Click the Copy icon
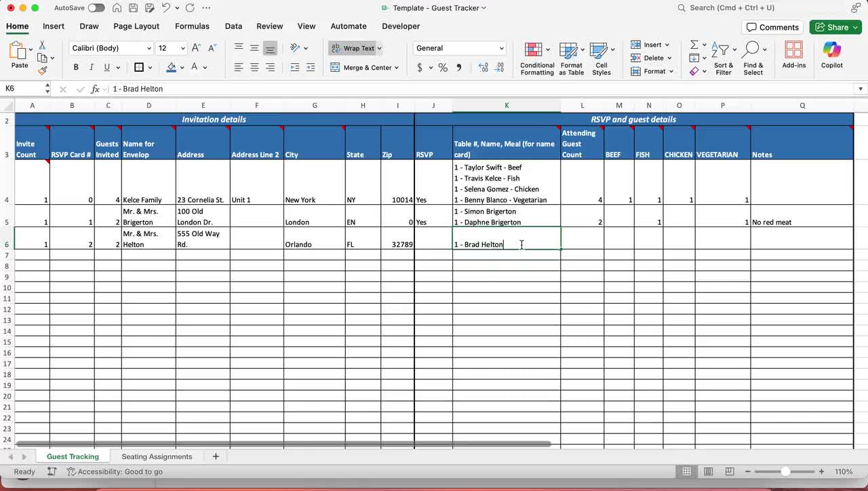 (42, 58)
